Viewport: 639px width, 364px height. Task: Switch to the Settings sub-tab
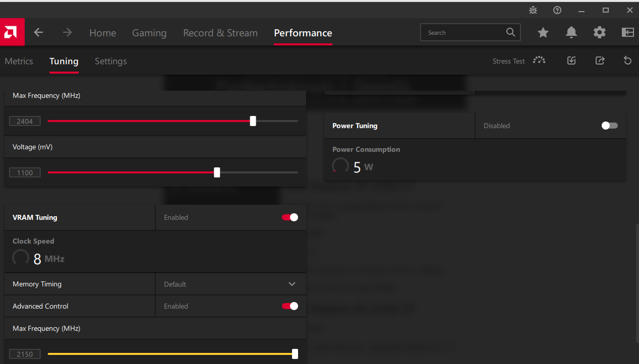coord(111,61)
